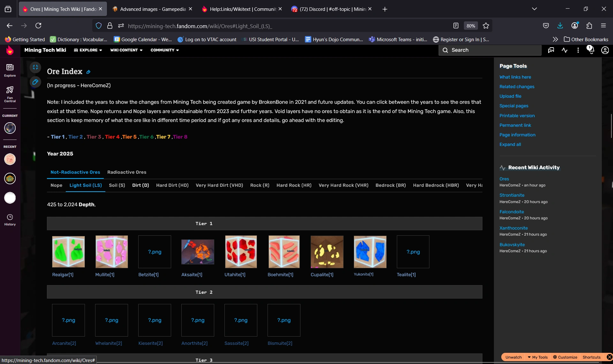Open the Recent wiki activity pulse icon

click(564, 50)
